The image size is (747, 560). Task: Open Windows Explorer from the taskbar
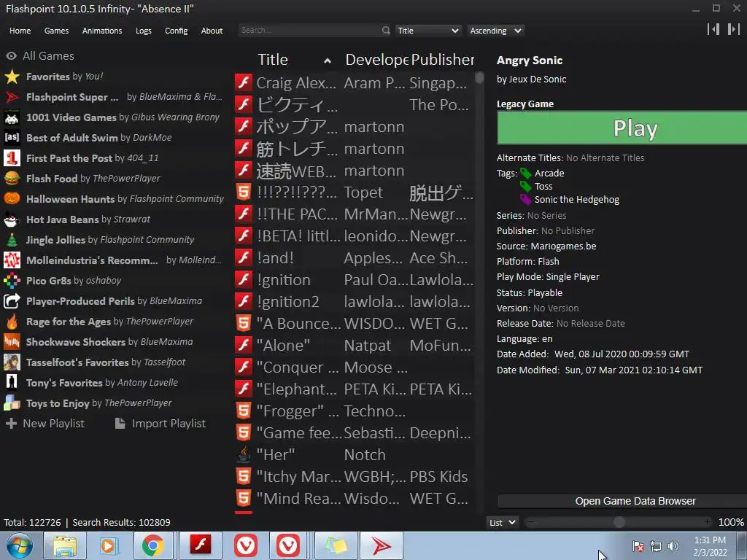[x=64, y=545]
